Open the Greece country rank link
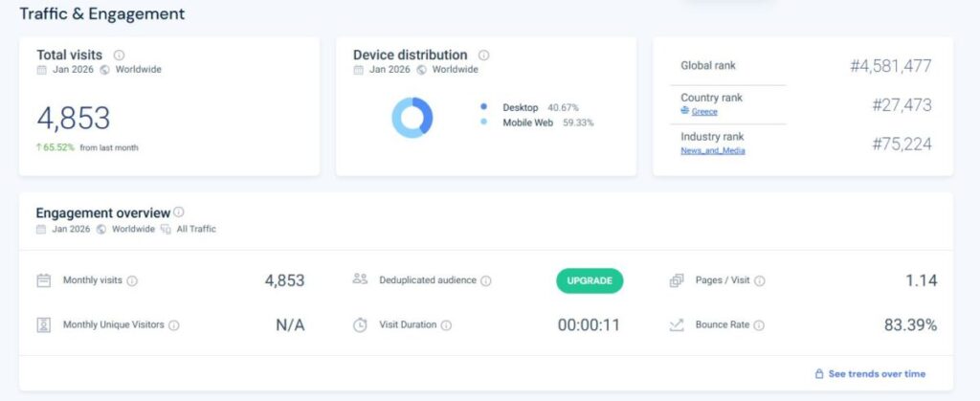This screenshot has width=980, height=401. pyautogui.click(x=704, y=112)
